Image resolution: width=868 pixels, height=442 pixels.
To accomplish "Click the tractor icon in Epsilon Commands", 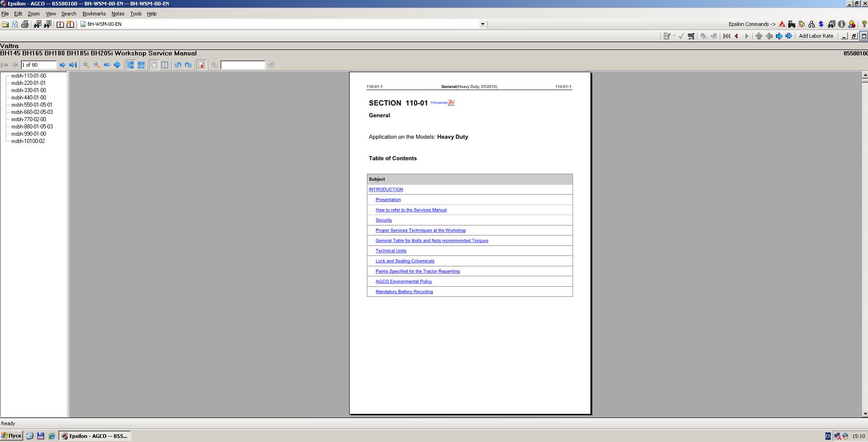I will (x=792, y=24).
